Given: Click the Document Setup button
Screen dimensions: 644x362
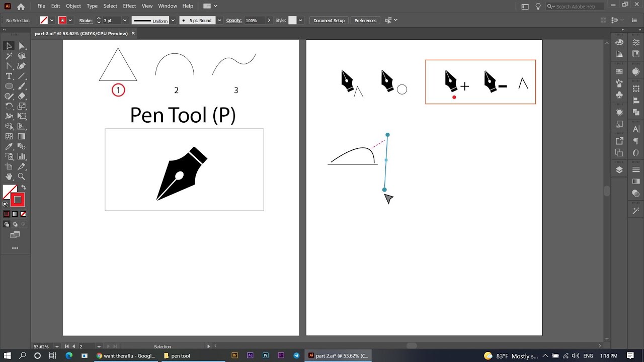Looking at the screenshot, I should point(329,21).
